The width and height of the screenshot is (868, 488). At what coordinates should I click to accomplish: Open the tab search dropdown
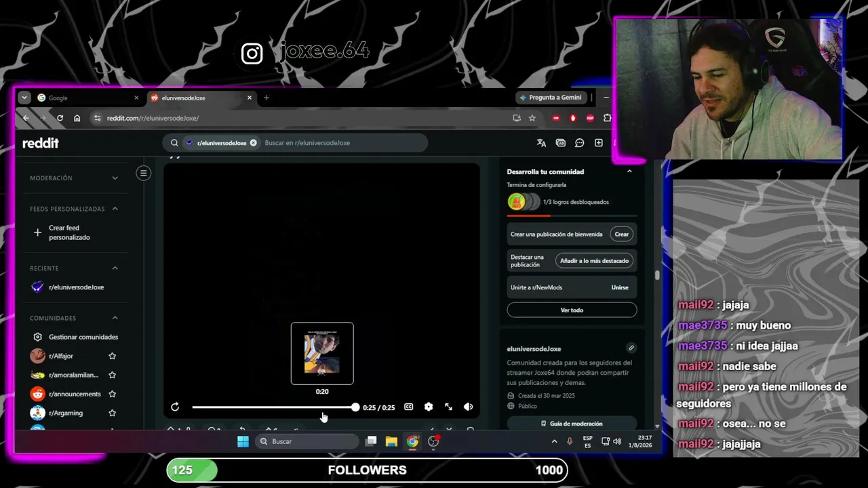point(24,98)
